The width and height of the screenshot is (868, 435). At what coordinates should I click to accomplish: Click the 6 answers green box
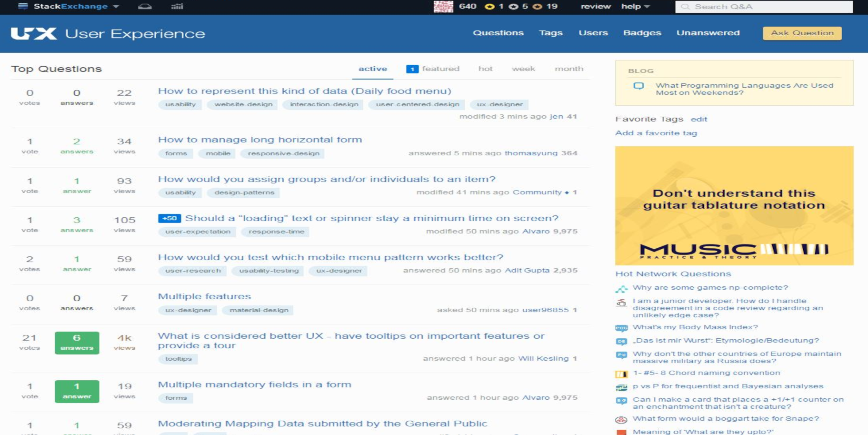(77, 343)
